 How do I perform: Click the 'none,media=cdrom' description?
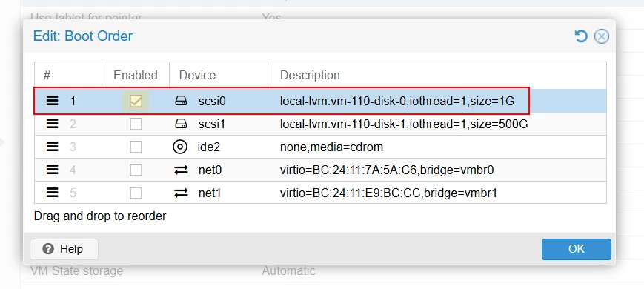coord(331,147)
